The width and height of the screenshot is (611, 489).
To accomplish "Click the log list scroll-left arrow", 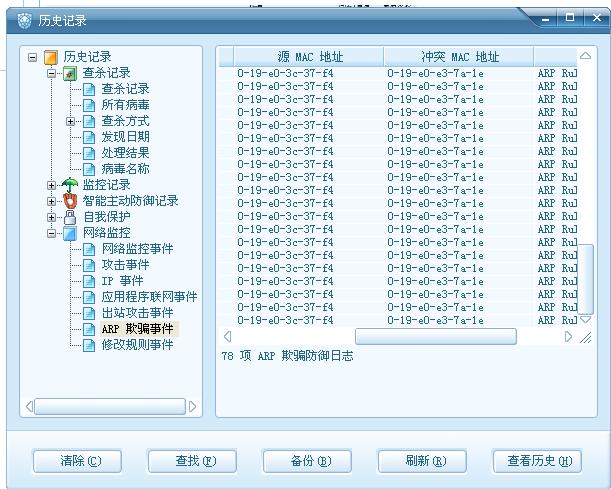I will [x=228, y=337].
